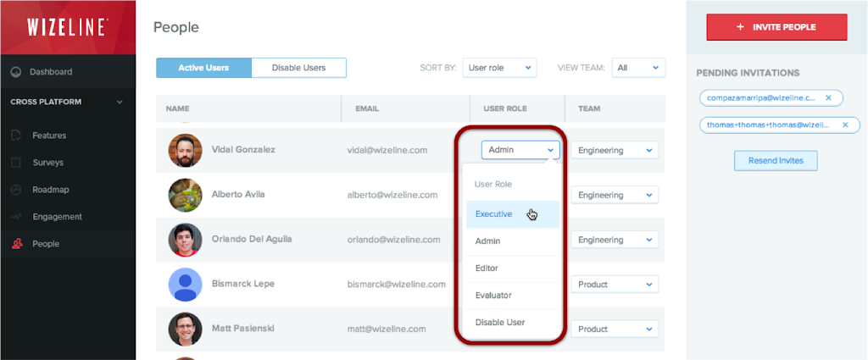868x360 pixels.
Task: Remove the thomas+thomas pending invitation
Action: [x=844, y=125]
